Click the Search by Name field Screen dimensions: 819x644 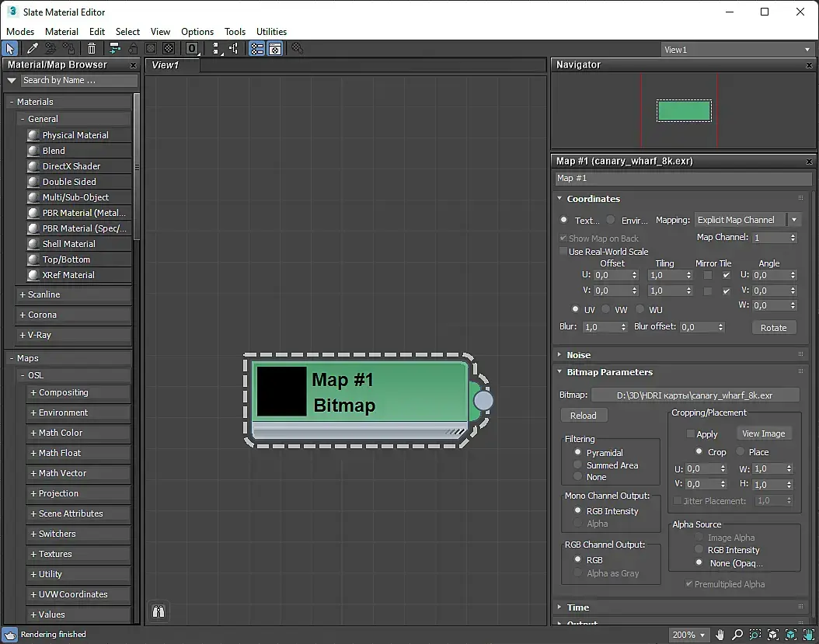pyautogui.click(x=78, y=81)
